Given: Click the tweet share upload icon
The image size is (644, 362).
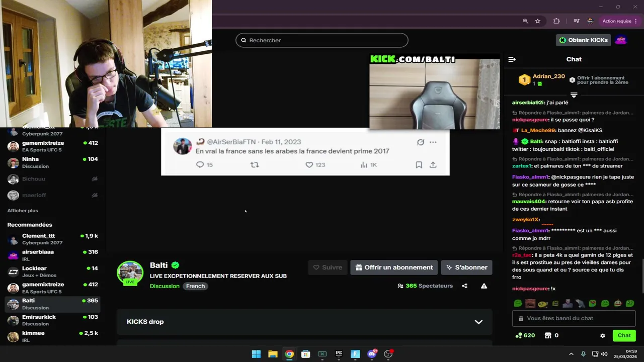Looking at the screenshot, I should (x=433, y=164).
